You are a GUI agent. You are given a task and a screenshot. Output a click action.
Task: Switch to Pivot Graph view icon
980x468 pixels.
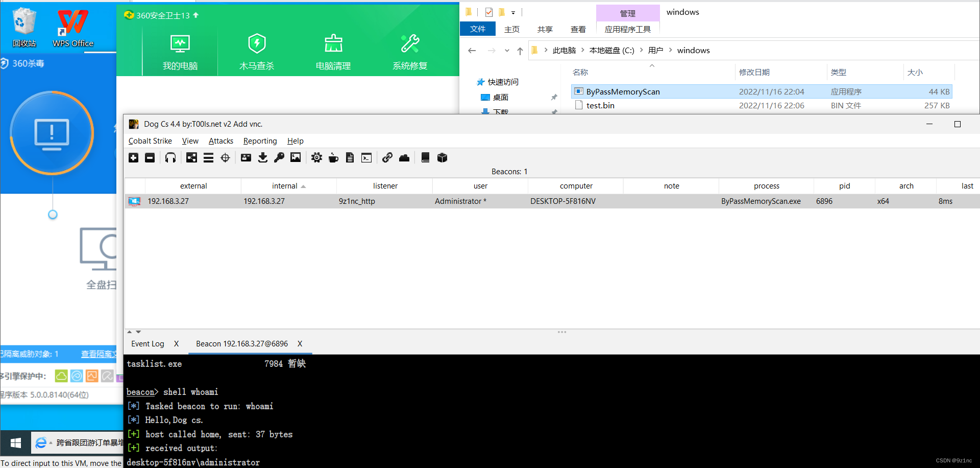(191, 158)
